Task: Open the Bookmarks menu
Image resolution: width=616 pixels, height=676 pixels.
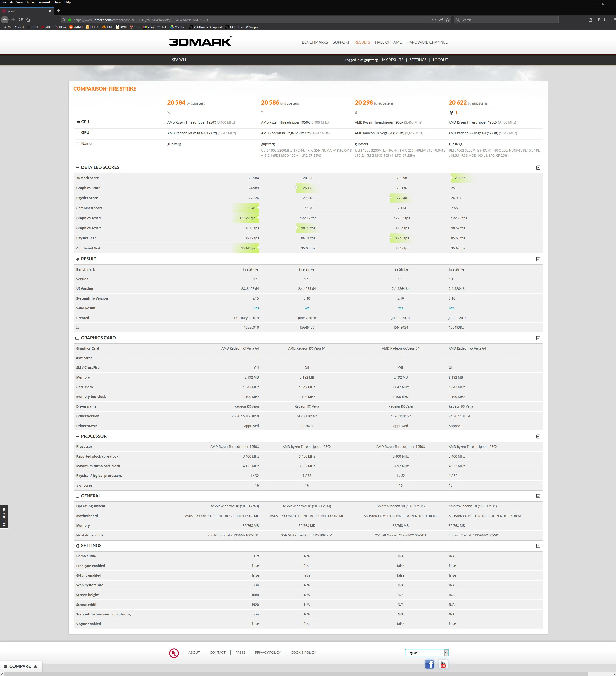Action: click(x=45, y=2)
